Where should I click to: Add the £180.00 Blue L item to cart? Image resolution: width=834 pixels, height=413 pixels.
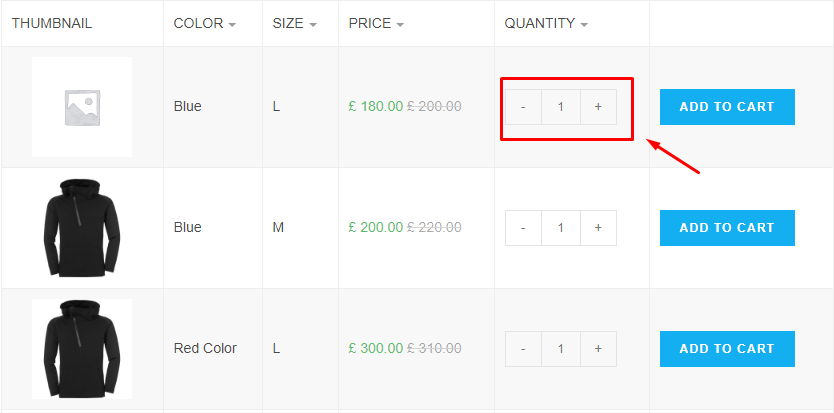click(x=727, y=107)
